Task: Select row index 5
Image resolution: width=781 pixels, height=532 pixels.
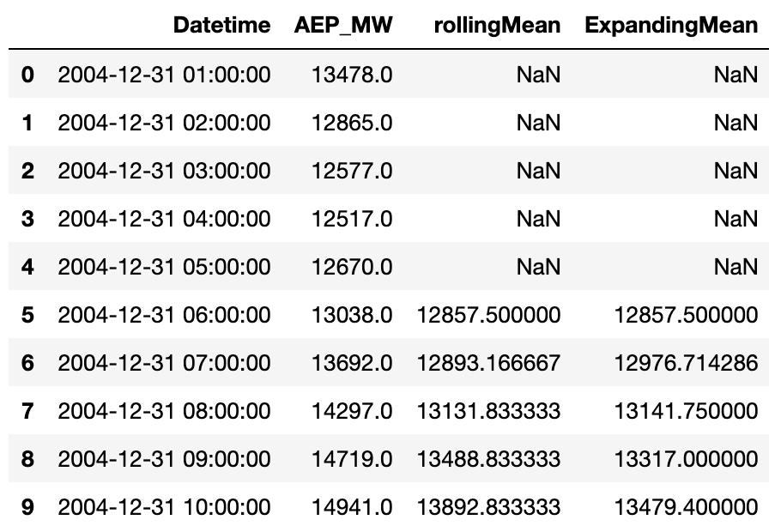Action: click(x=27, y=315)
